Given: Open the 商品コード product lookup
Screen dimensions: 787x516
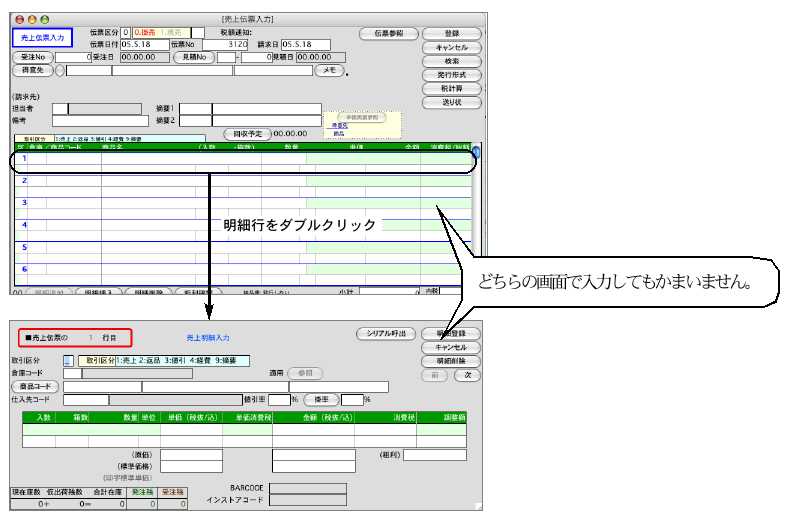Looking at the screenshot, I should pyautogui.click(x=35, y=387).
